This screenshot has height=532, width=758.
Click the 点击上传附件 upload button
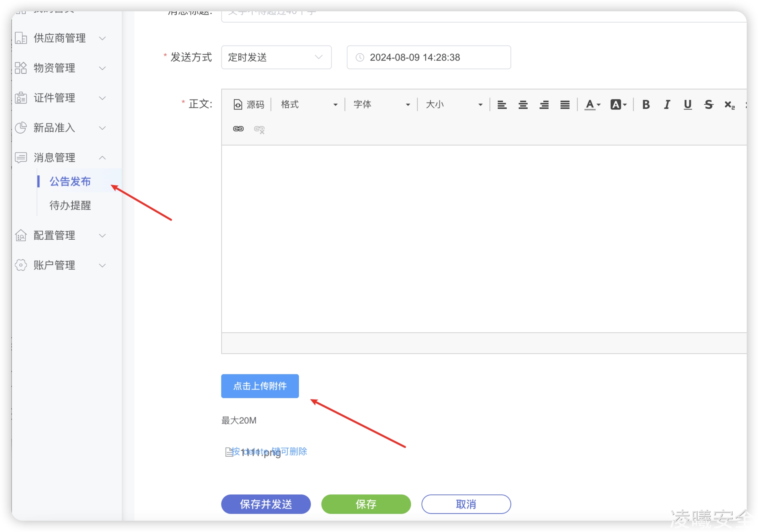pyautogui.click(x=260, y=386)
